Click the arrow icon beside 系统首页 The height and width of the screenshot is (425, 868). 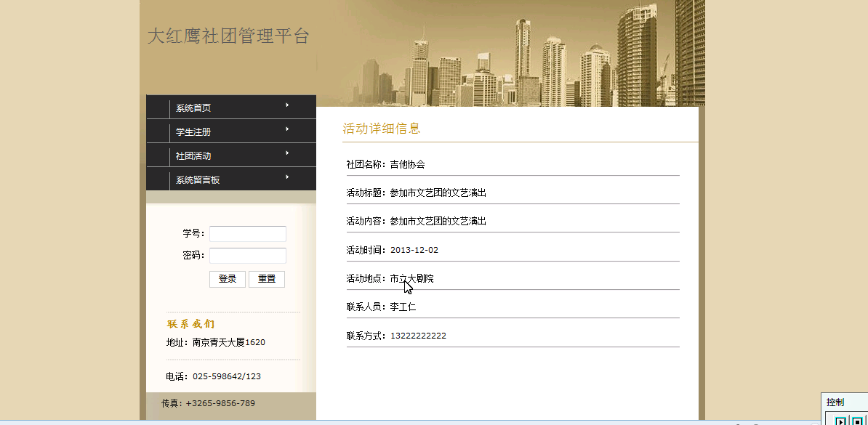pos(287,105)
